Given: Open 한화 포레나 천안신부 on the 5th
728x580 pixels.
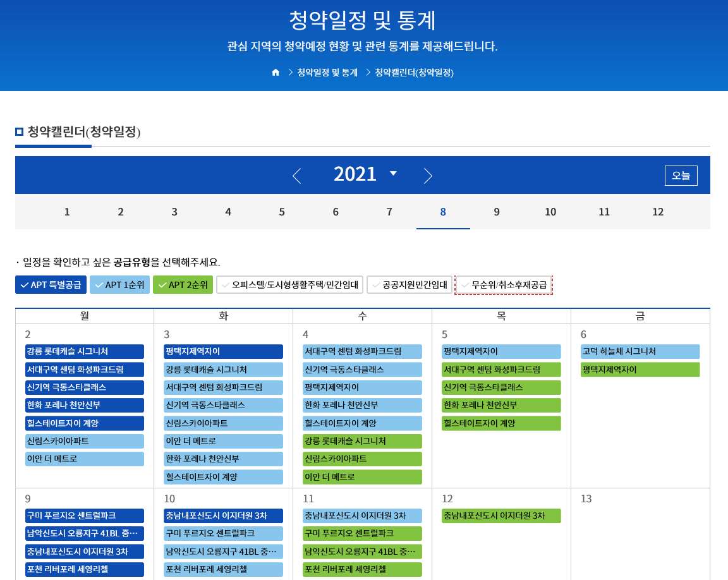Looking at the screenshot, I should 501,405.
